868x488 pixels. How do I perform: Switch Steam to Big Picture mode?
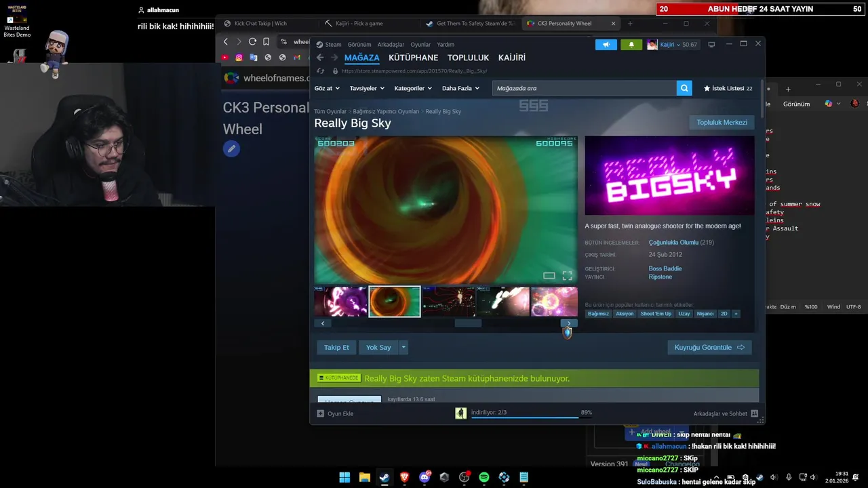tap(711, 45)
